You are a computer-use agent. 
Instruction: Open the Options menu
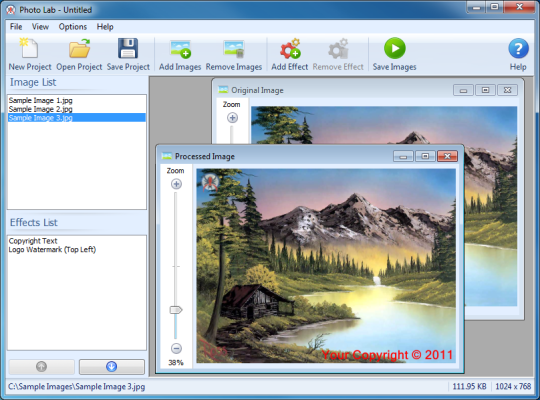pos(73,27)
